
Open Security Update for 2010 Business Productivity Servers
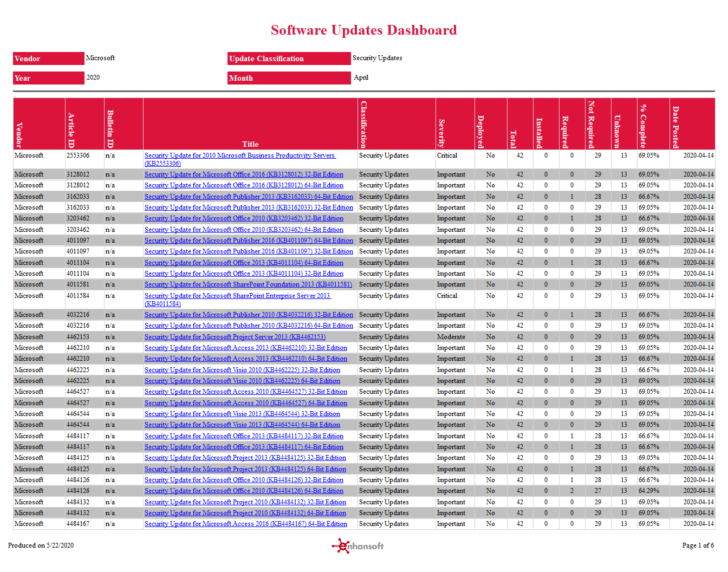[240, 155]
